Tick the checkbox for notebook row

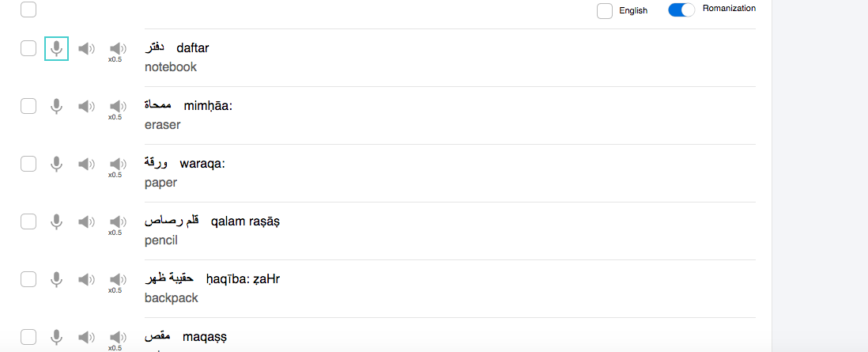[x=28, y=48]
